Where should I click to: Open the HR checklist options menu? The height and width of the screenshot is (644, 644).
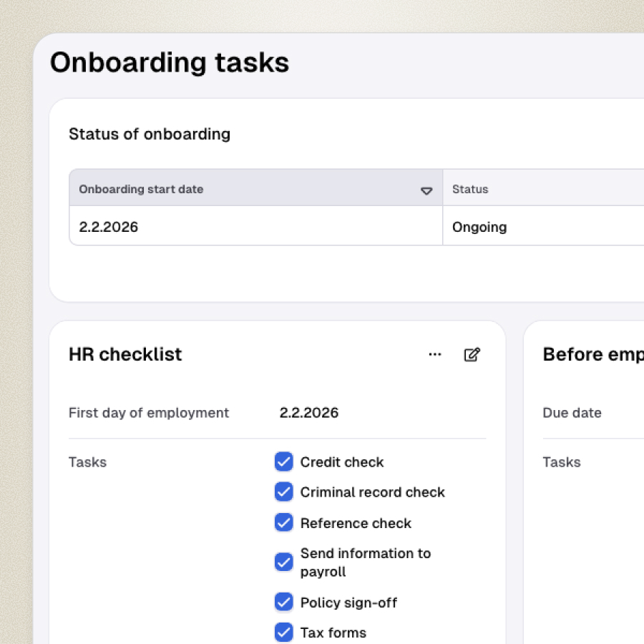(435, 354)
